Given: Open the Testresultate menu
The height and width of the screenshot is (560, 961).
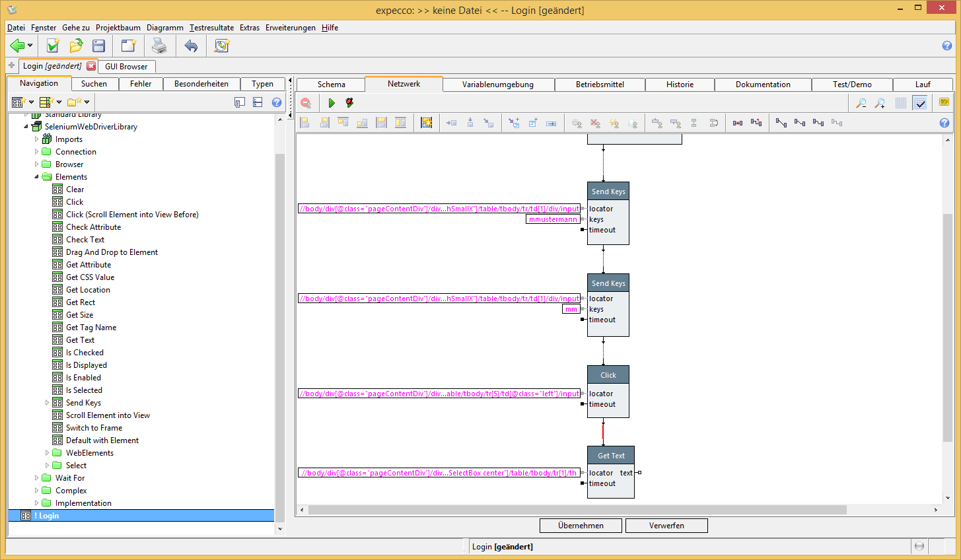Looking at the screenshot, I should (x=211, y=28).
